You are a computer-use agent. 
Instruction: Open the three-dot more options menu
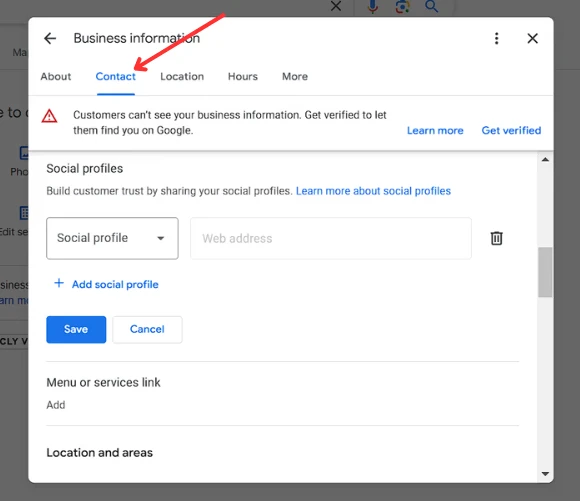[496, 38]
